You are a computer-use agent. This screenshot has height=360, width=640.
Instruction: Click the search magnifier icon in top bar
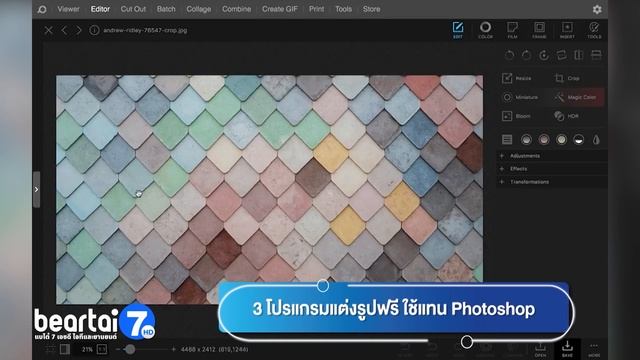click(42, 9)
